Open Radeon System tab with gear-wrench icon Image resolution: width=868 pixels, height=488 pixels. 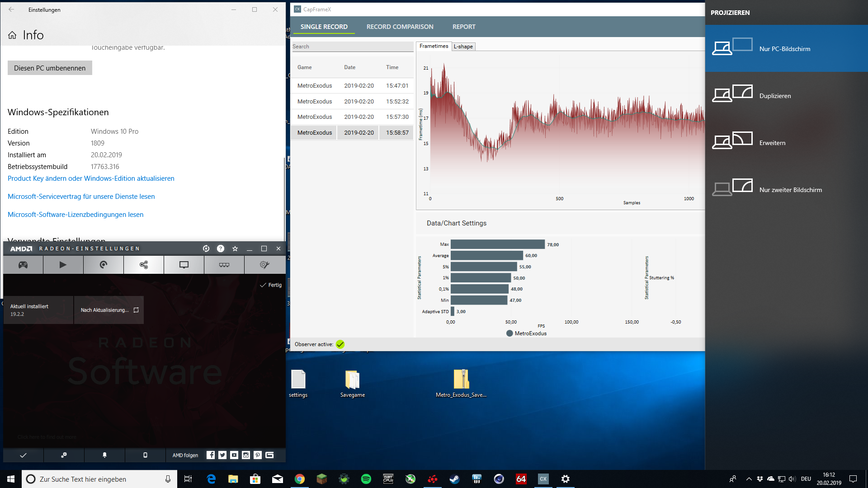pyautogui.click(x=264, y=265)
